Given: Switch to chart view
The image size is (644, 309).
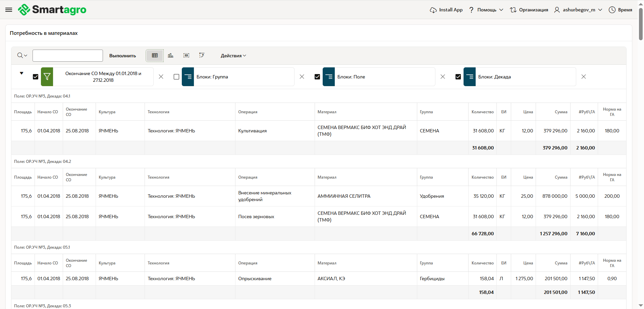Looking at the screenshot, I should (x=170, y=56).
